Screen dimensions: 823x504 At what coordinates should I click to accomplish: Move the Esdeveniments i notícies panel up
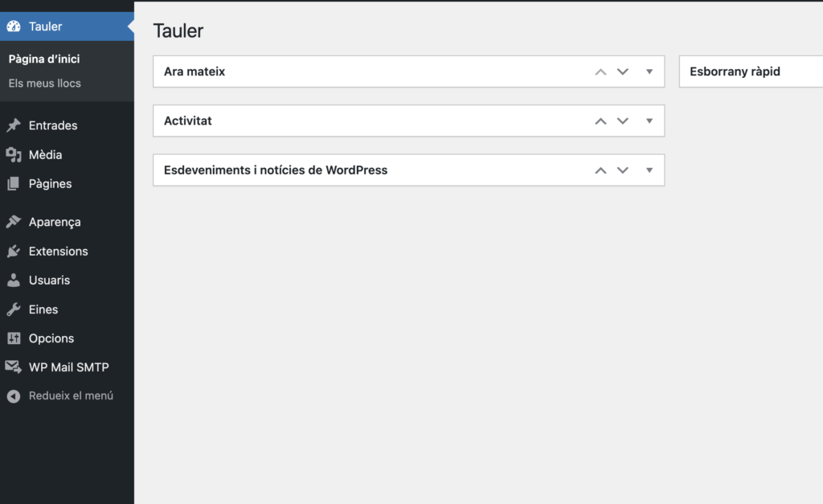600,170
